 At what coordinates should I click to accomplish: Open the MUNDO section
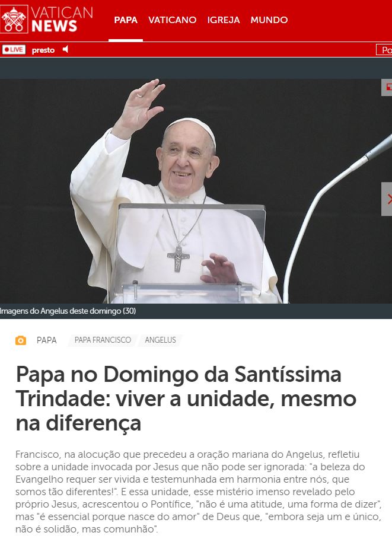tap(269, 20)
